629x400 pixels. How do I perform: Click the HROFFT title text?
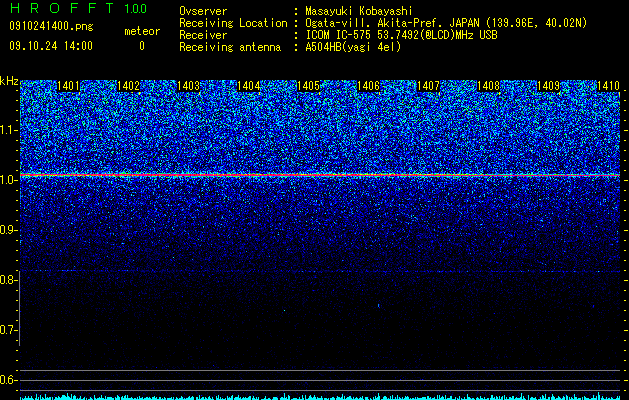point(62,8)
